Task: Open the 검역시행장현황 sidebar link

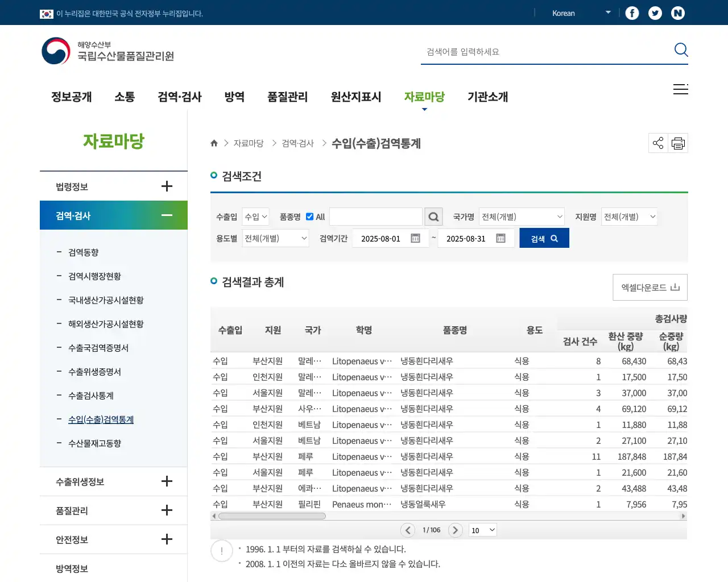Action: point(94,276)
